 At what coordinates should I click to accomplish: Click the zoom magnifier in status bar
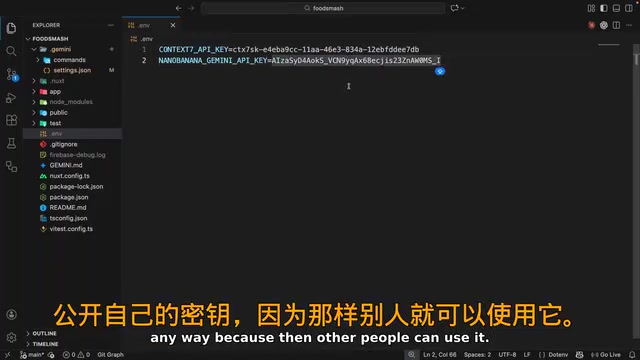click(411, 355)
